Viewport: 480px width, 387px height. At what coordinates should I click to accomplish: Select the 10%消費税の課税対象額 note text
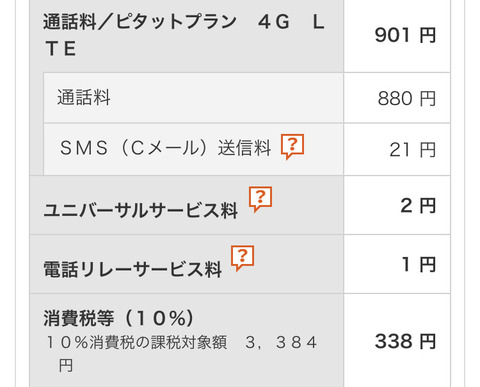[137, 342]
